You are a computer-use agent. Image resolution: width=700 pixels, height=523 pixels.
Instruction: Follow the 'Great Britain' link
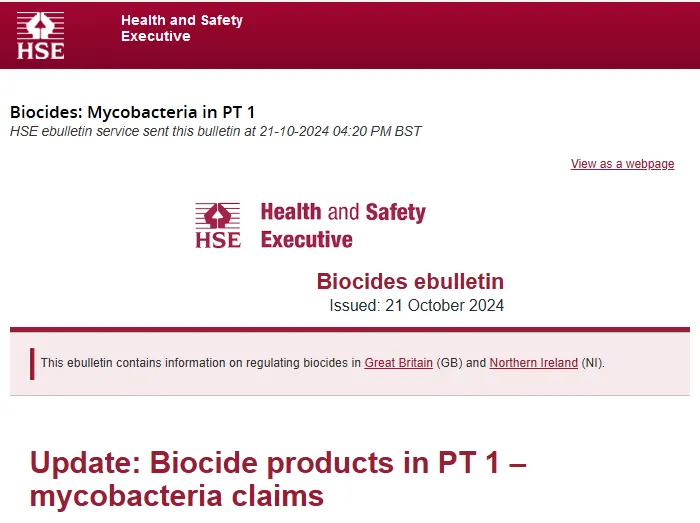click(x=398, y=363)
